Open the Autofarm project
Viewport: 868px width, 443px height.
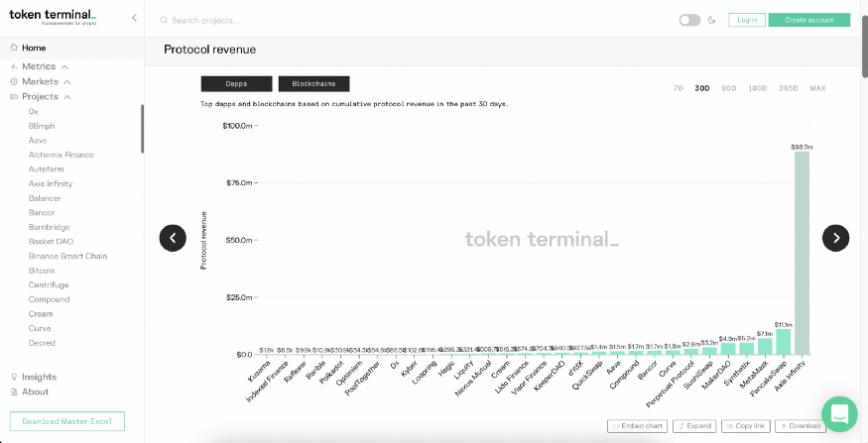click(x=46, y=169)
